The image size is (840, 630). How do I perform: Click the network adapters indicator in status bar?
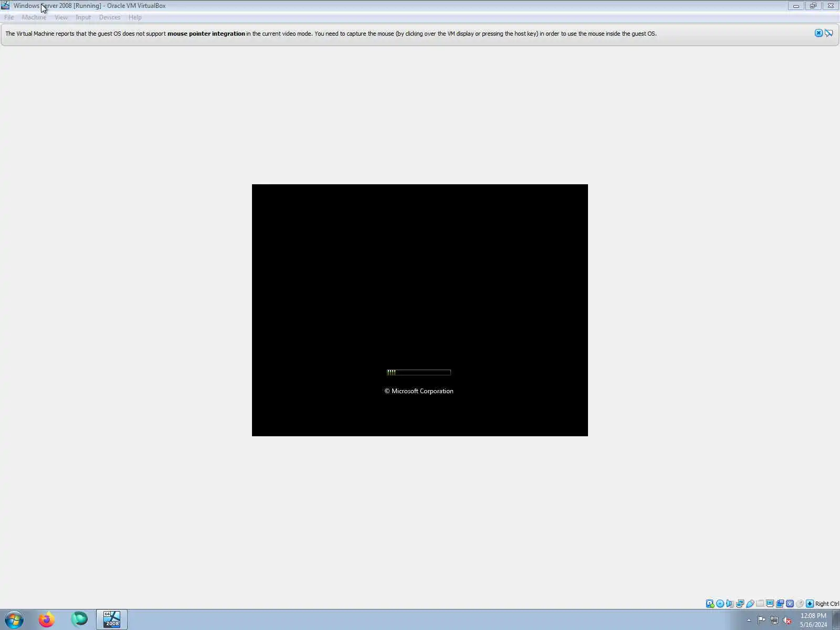pos(740,604)
